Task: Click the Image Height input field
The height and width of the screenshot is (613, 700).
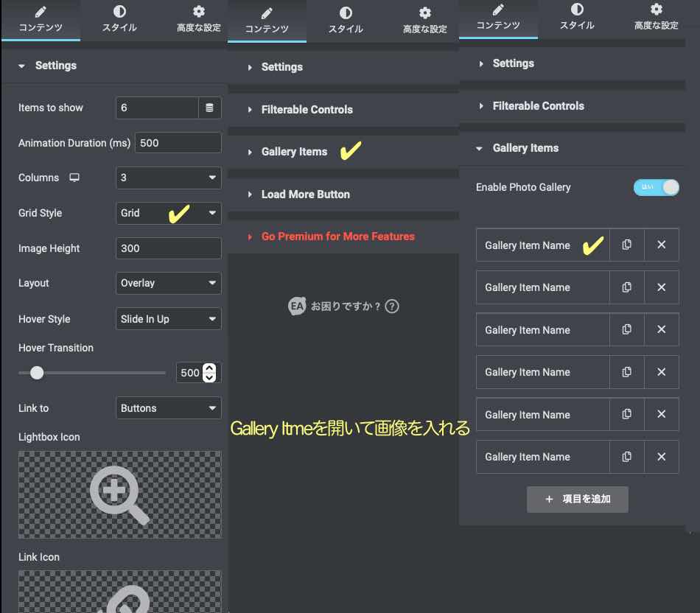Action: point(169,248)
